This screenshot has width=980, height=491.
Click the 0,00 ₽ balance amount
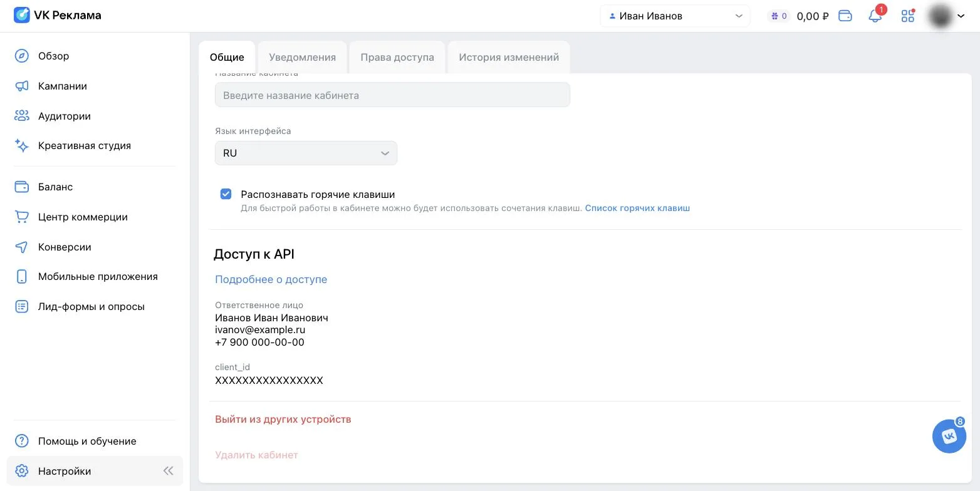coord(813,16)
